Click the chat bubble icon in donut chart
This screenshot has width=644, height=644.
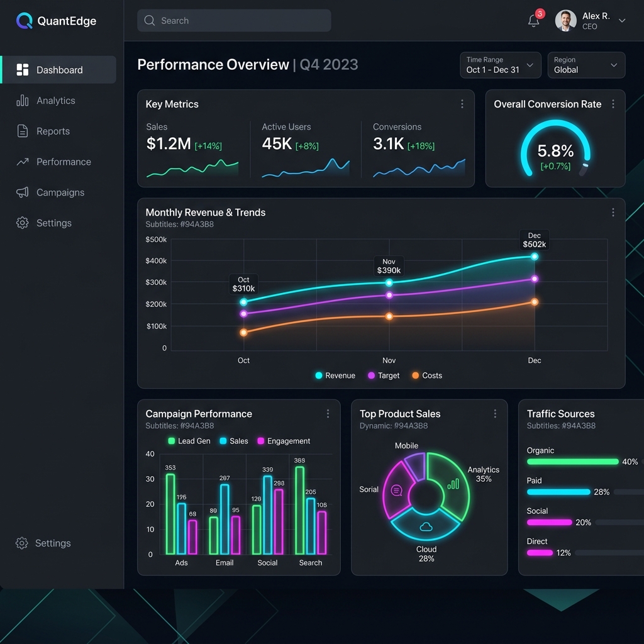tap(397, 491)
